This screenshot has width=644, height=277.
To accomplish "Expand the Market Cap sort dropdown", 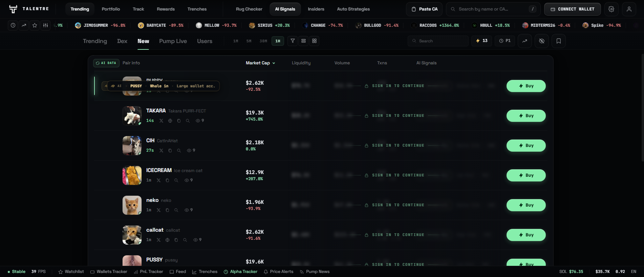I will (x=260, y=63).
